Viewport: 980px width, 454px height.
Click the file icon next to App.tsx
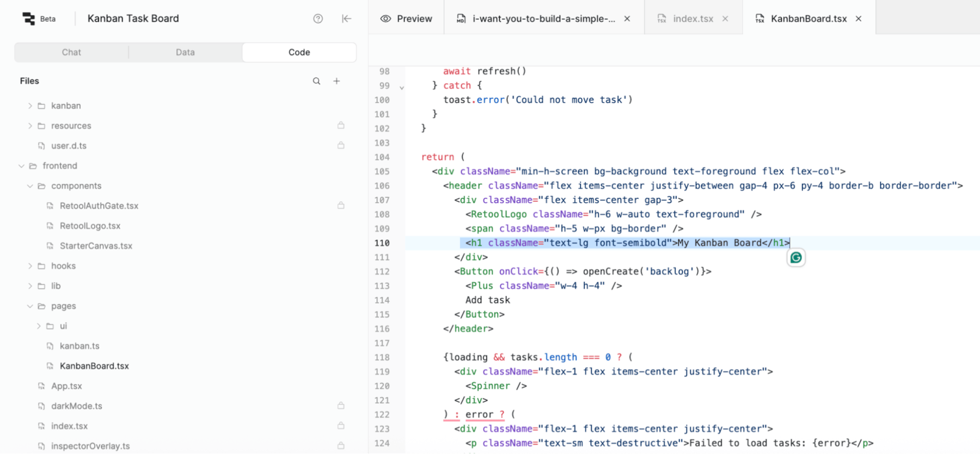41,386
